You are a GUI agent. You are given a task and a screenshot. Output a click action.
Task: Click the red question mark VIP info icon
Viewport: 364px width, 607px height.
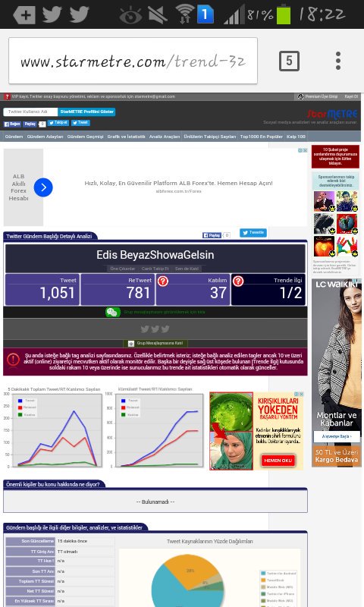click(x=7, y=97)
